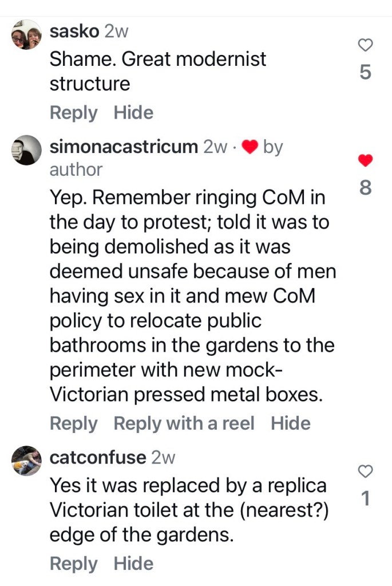Reply to sasko's comment

pos(73,113)
